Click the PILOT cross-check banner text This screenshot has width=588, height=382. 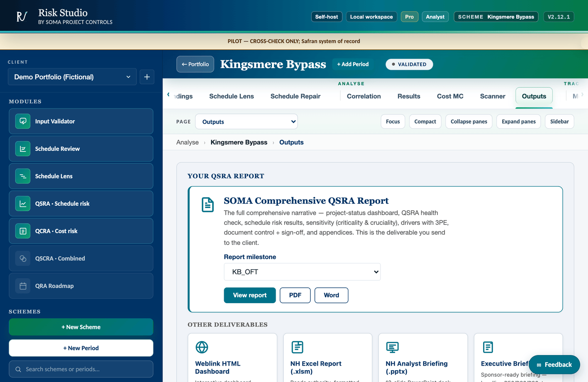(294, 41)
